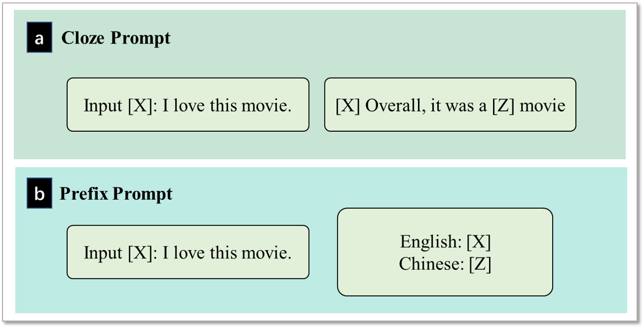Select the "Chinese: [Z]" line
Viewport: 644px width, 328px height.
tap(445, 264)
